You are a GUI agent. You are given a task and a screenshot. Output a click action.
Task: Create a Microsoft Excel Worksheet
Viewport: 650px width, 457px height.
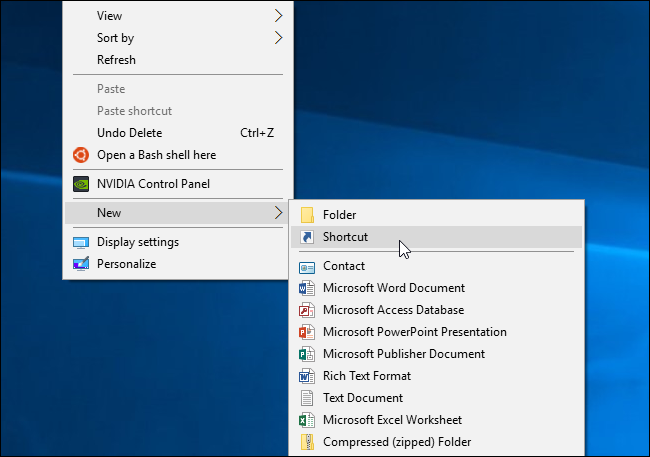coord(437,420)
